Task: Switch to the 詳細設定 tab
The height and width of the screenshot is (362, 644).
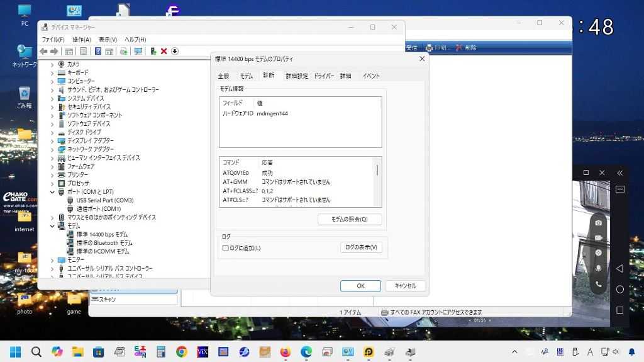Action: tap(297, 76)
